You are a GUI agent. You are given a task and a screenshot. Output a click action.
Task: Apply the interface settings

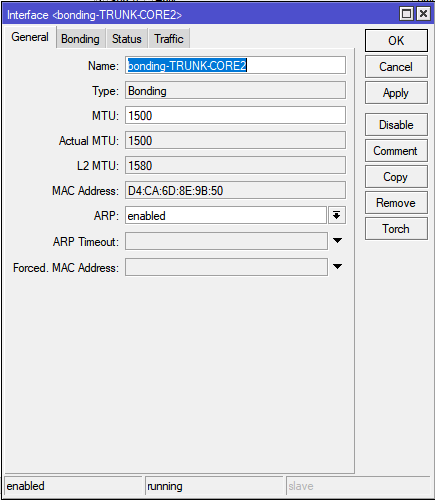pos(396,93)
